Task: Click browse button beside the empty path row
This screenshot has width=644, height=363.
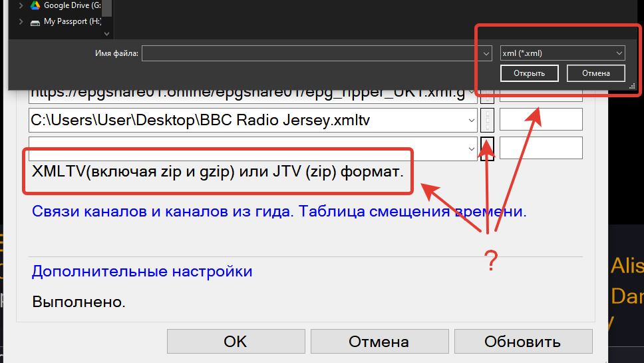Action: (x=487, y=148)
